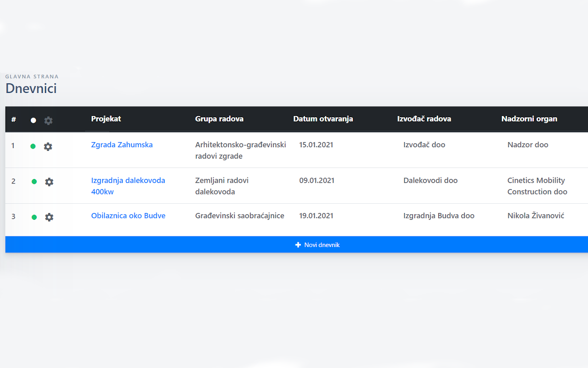Add a new log with Novi dnevnik

coord(317,245)
